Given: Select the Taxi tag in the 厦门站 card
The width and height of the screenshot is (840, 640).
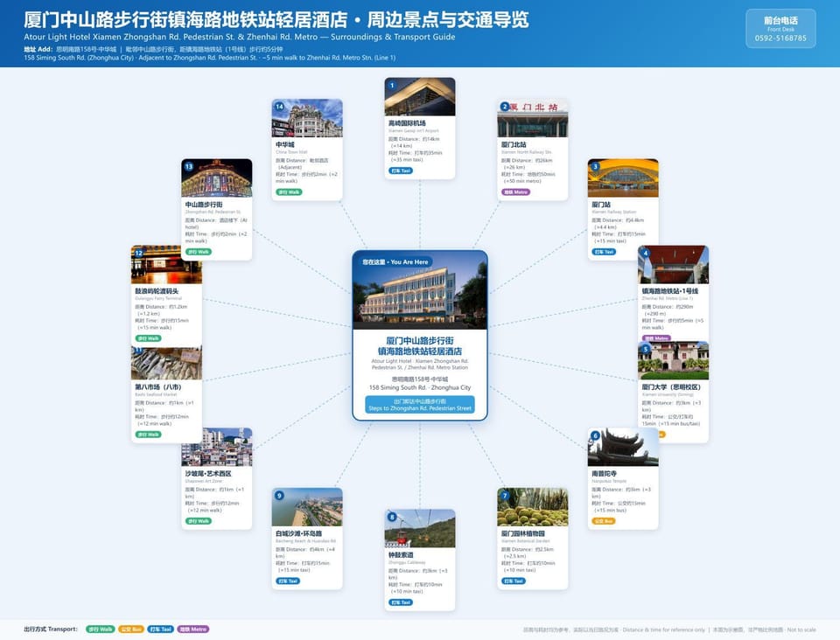Looking at the screenshot, I should [x=604, y=252].
